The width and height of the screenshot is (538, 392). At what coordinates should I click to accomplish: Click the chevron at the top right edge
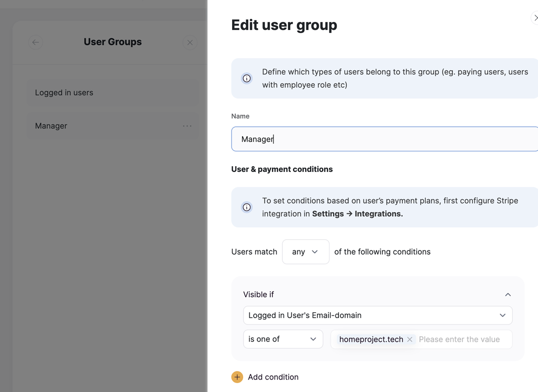pyautogui.click(x=535, y=17)
